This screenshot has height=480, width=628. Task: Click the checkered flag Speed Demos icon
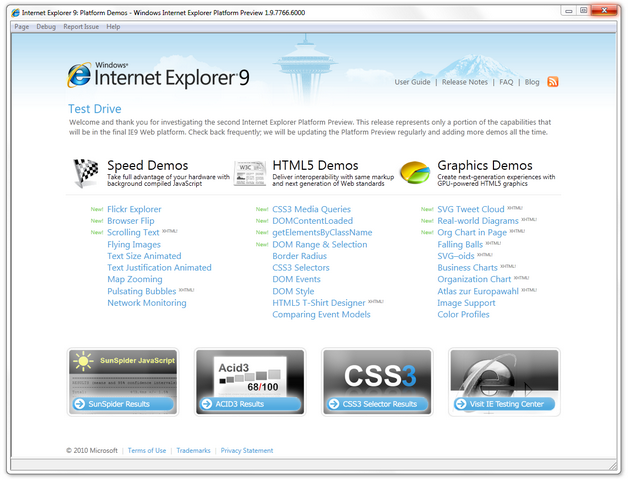point(86,173)
